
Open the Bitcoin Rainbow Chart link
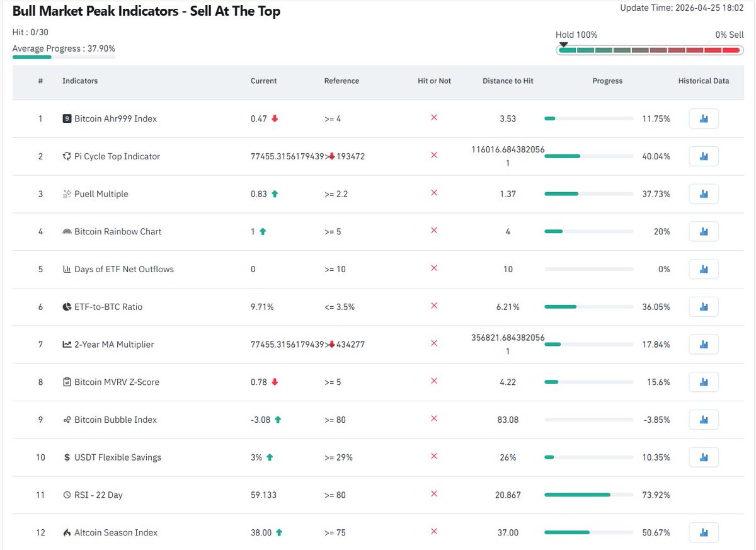tap(118, 231)
